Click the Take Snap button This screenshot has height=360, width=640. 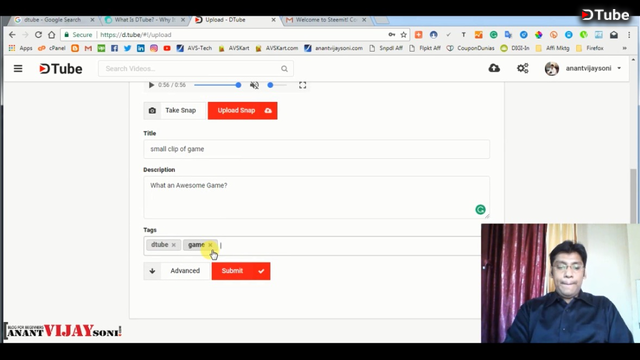pyautogui.click(x=174, y=111)
